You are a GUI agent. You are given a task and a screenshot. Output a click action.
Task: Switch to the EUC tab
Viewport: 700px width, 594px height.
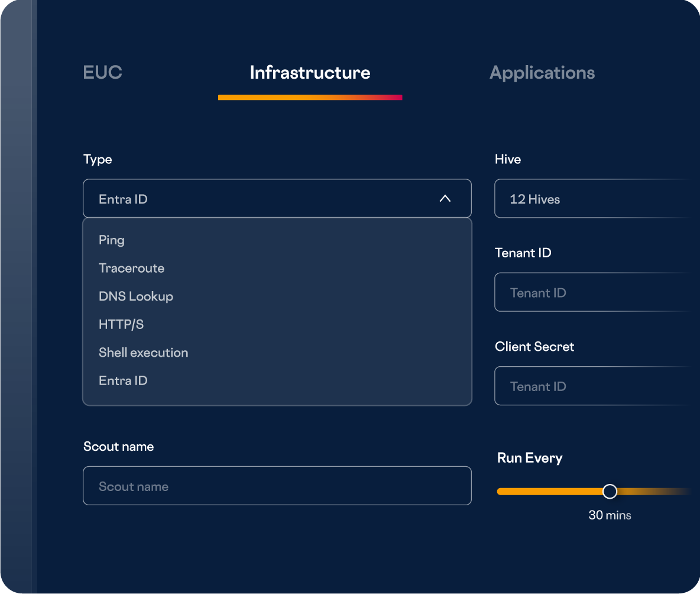[102, 73]
